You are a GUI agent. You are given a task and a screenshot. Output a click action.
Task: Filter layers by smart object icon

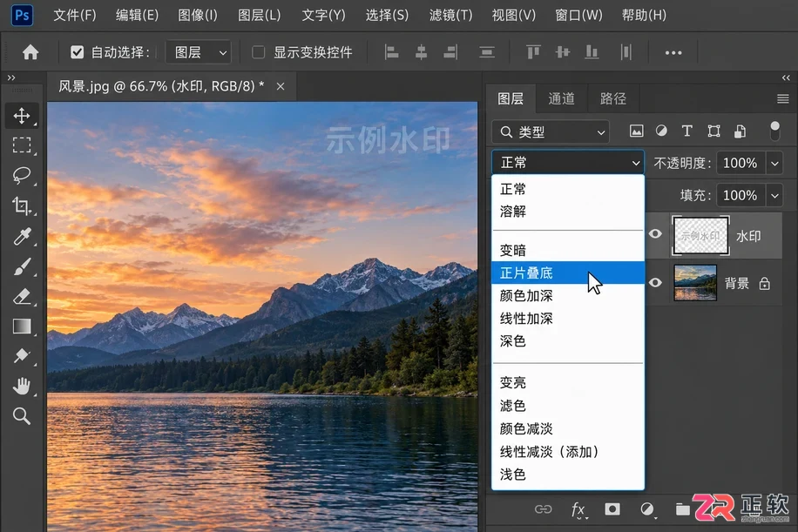[740, 131]
